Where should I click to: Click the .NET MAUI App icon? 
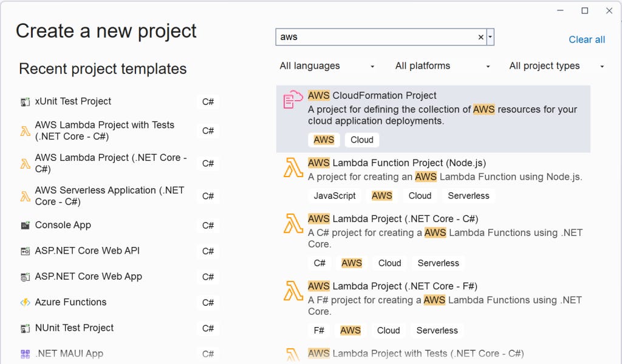(26, 353)
